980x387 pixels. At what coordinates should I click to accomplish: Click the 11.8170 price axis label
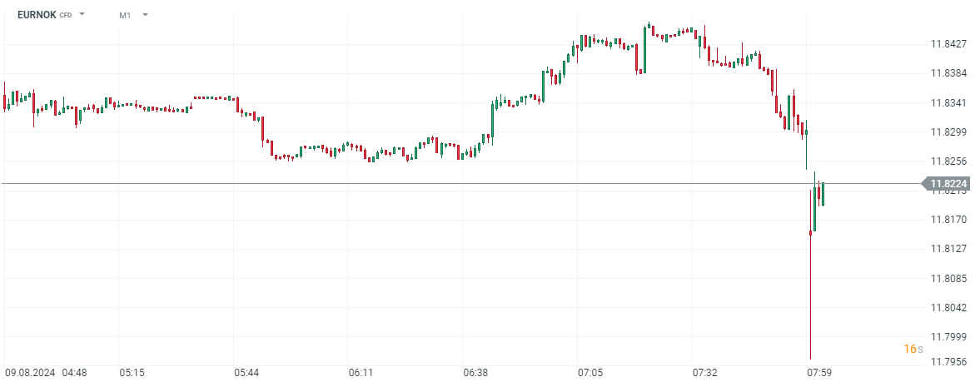point(948,220)
